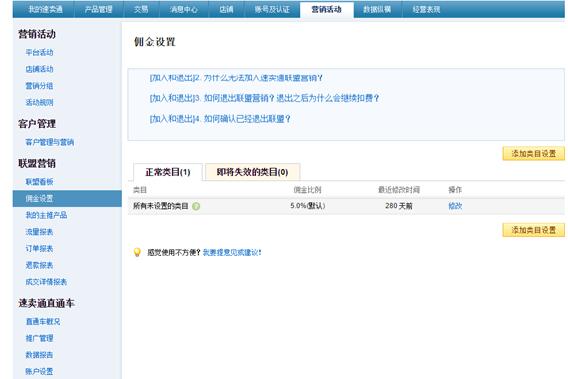Open 数据纵横 in the top navigation
Image resolution: width=568 pixels, height=379 pixels.
[377, 9]
